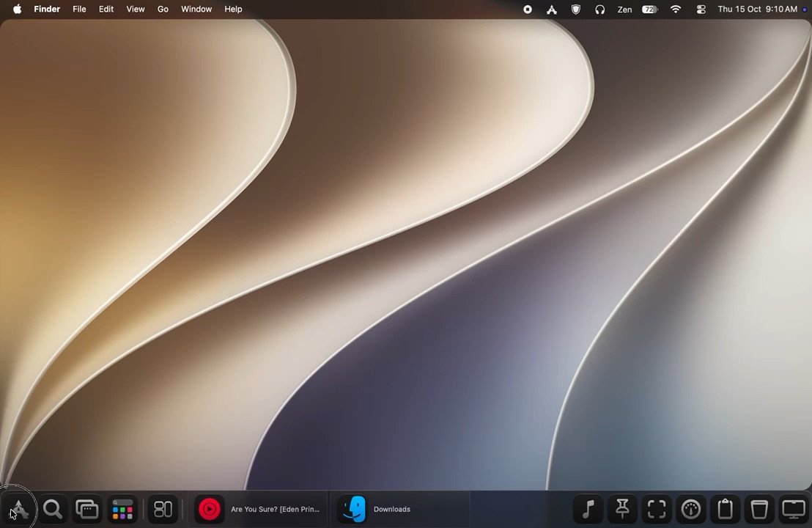Open the music note widget
812x528 pixels.
588,510
